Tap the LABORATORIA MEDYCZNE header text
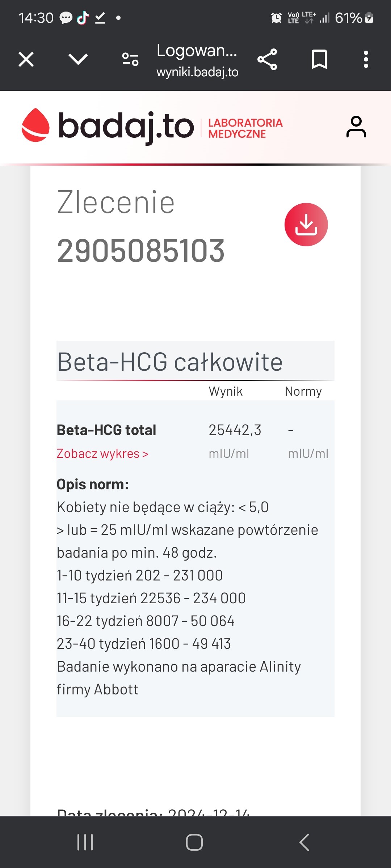Image resolution: width=391 pixels, height=868 pixels. (245, 128)
